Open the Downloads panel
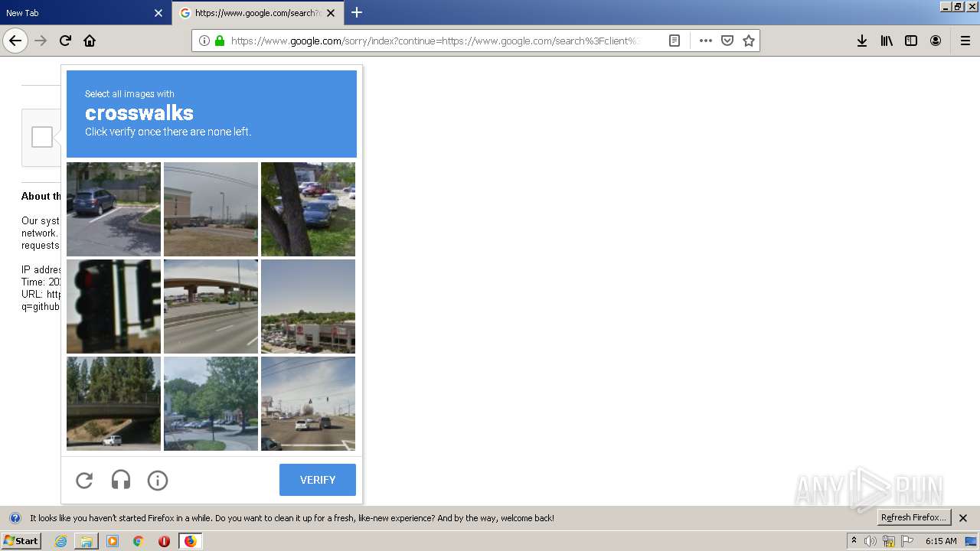The image size is (980, 551). 862,41
